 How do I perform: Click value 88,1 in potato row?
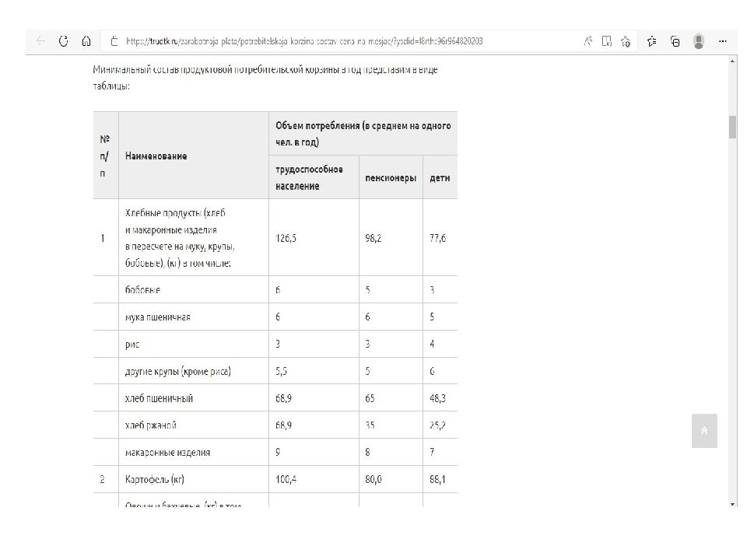pyautogui.click(x=438, y=480)
